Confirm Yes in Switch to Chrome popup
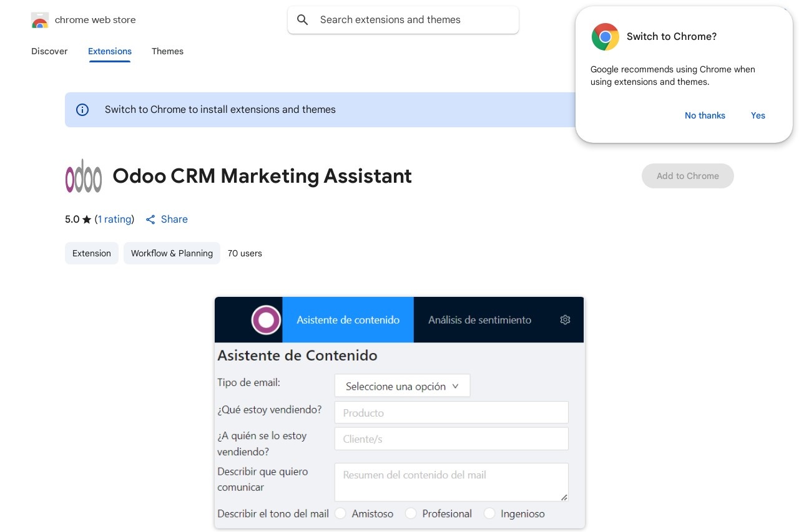This screenshot has width=799, height=532. pos(758,115)
